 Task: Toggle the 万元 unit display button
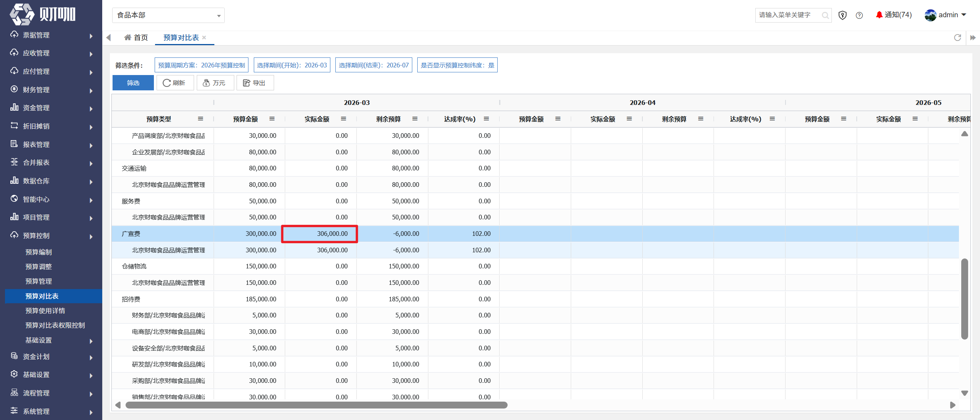pyautogui.click(x=215, y=83)
